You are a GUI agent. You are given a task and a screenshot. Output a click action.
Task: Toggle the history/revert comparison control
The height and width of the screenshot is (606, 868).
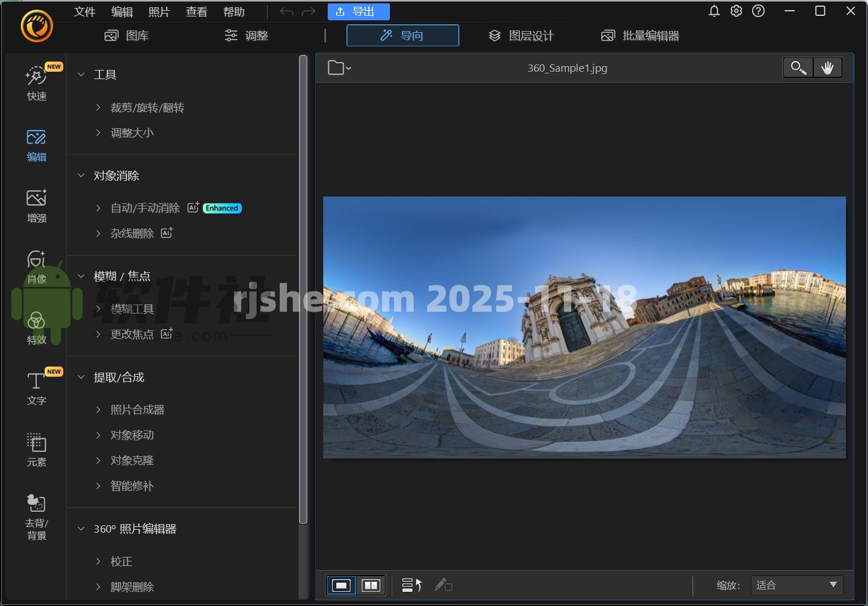411,585
